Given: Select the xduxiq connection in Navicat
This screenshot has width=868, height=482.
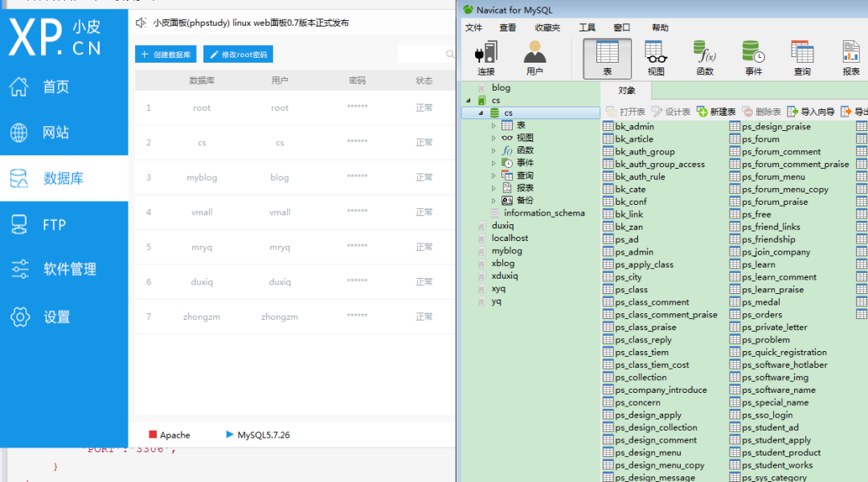Looking at the screenshot, I should coord(504,276).
